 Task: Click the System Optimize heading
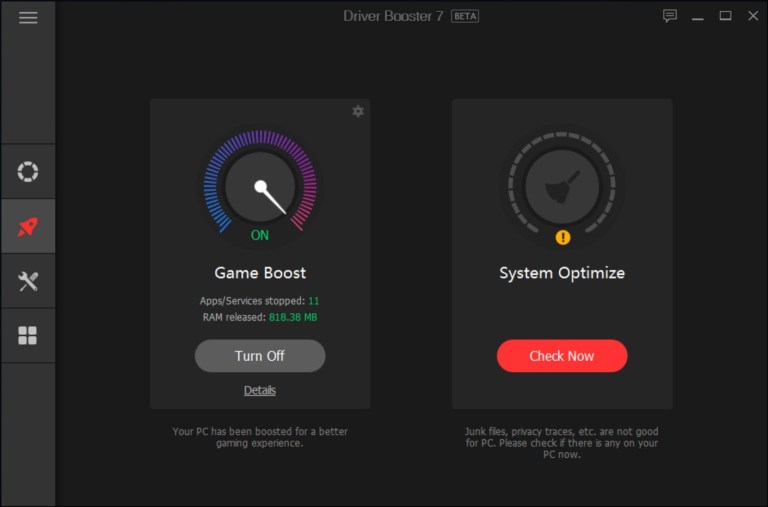[x=562, y=273]
